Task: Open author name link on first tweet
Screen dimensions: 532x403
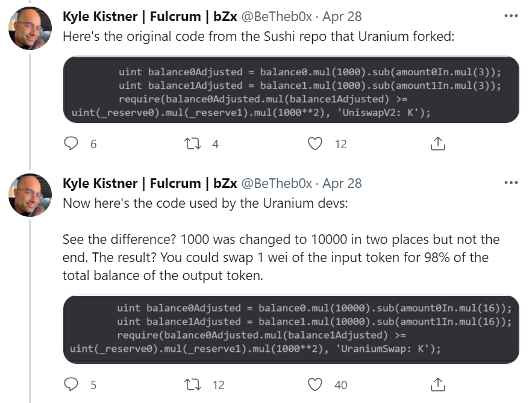Action: [x=149, y=16]
